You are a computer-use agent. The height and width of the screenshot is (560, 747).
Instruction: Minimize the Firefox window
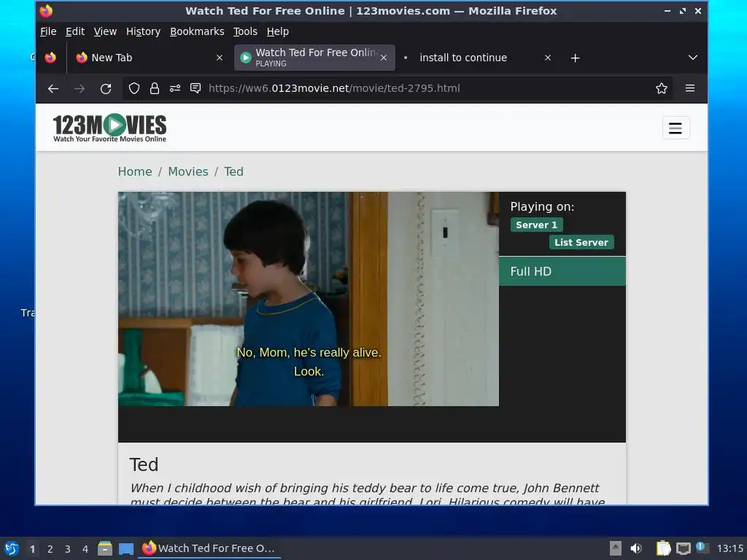click(x=667, y=11)
